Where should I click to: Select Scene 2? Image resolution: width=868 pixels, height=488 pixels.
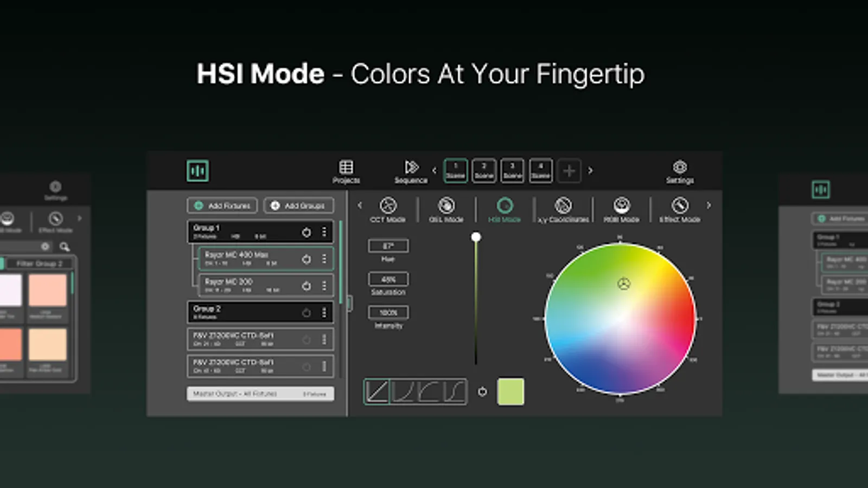pyautogui.click(x=484, y=170)
